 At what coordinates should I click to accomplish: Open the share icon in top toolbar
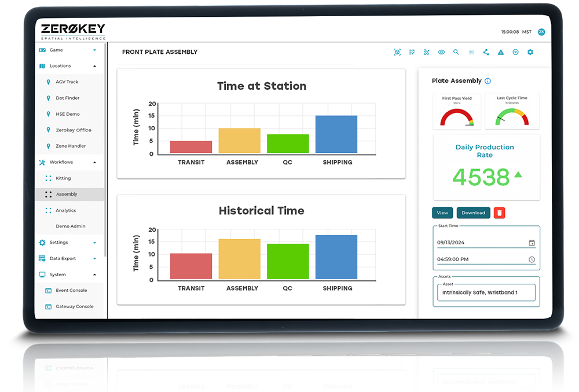pyautogui.click(x=486, y=52)
